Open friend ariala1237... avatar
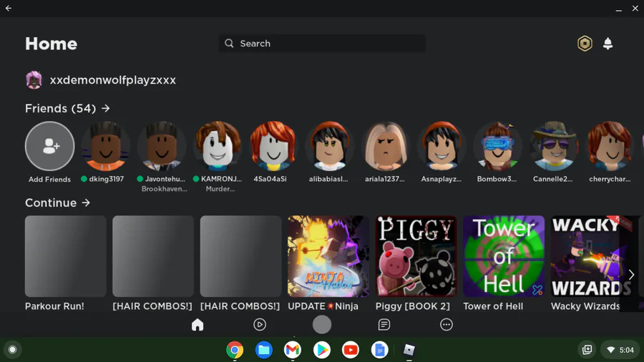 386,146
